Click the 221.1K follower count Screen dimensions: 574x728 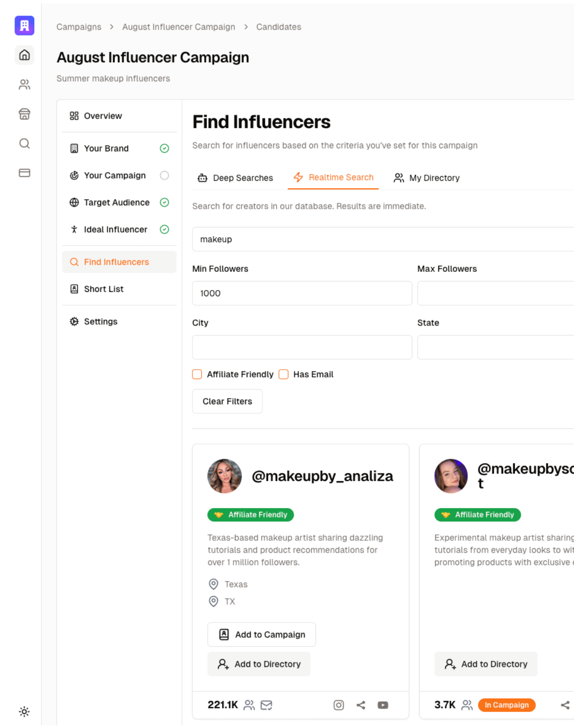tap(223, 705)
